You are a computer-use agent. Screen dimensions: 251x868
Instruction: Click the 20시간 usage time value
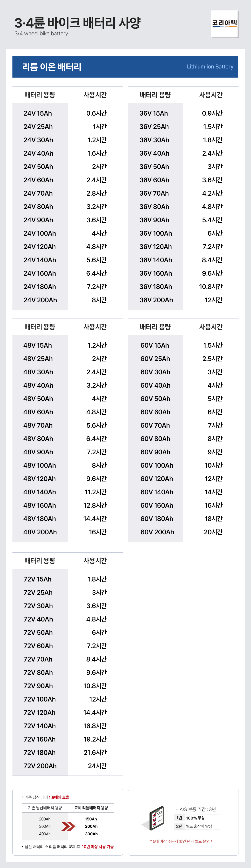point(213,532)
